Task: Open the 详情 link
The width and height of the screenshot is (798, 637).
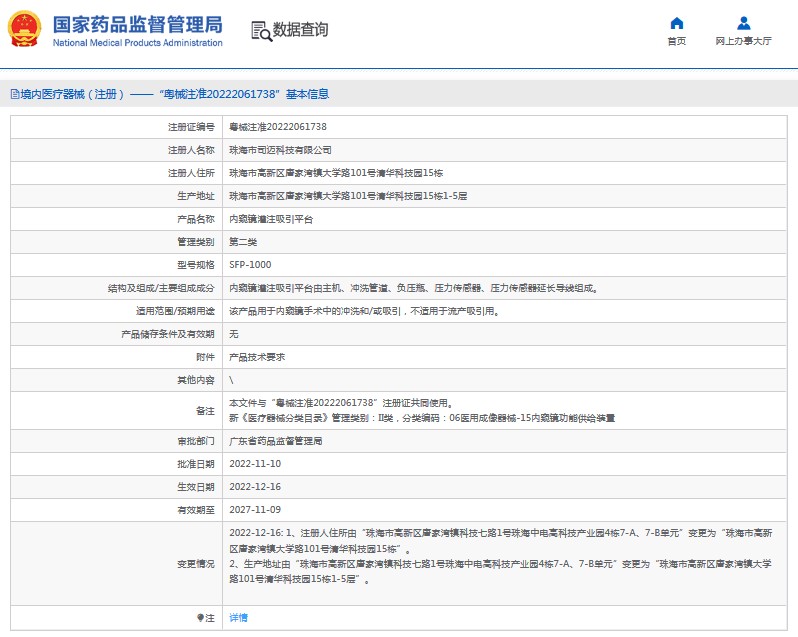Action: [x=238, y=618]
